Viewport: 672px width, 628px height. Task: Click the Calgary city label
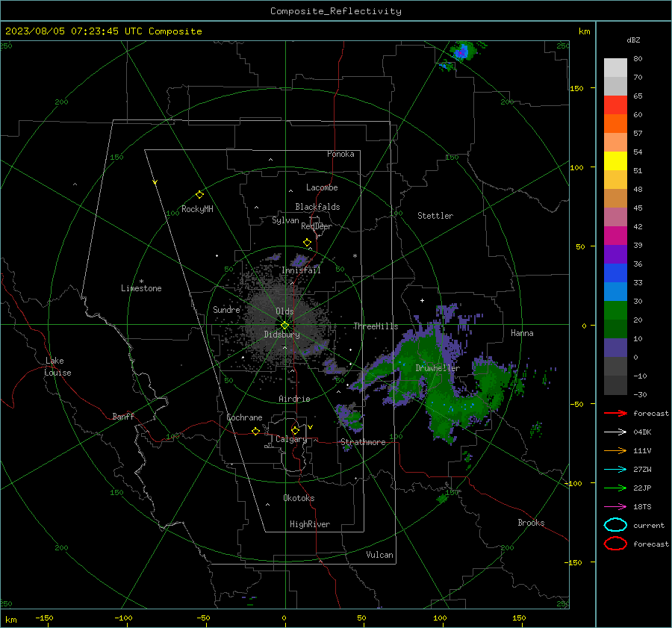[x=291, y=439]
